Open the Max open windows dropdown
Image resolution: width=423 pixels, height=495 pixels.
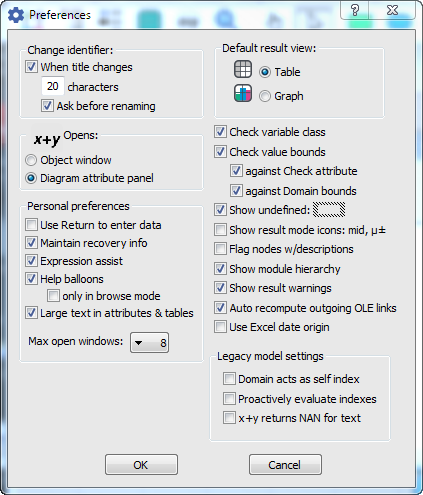click(x=149, y=342)
